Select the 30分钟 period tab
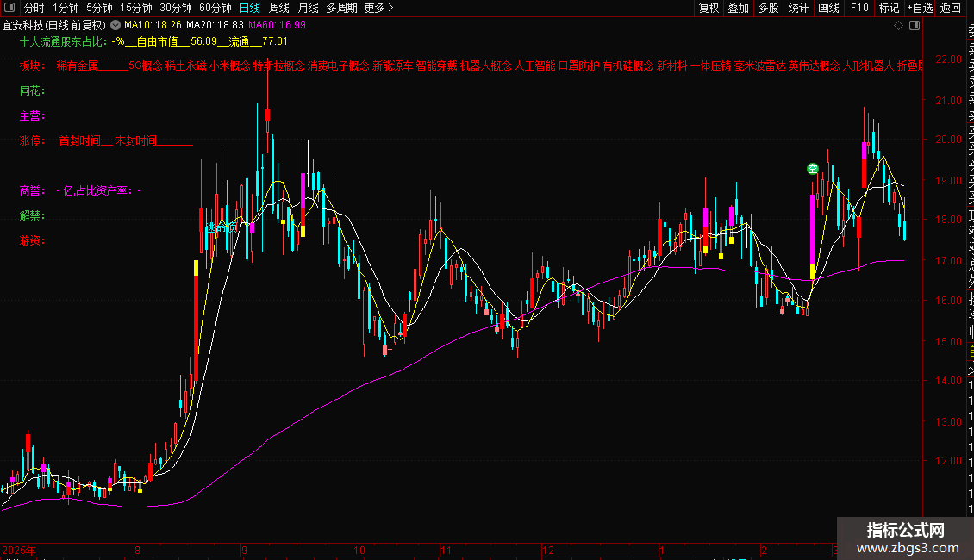This screenshot has width=974, height=560. tap(175, 8)
